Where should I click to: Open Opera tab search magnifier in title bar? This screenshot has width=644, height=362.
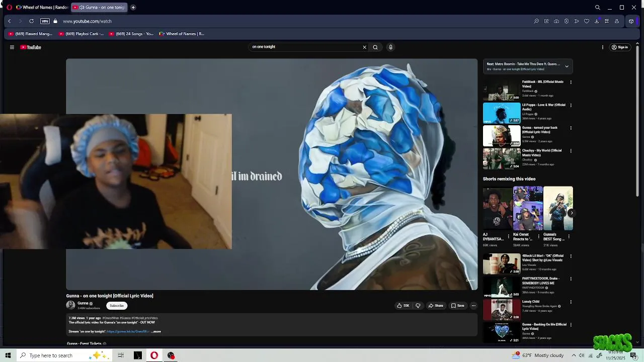point(598,8)
